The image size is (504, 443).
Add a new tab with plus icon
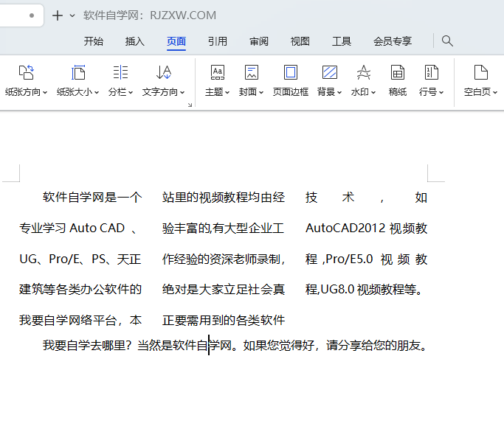coord(58,15)
